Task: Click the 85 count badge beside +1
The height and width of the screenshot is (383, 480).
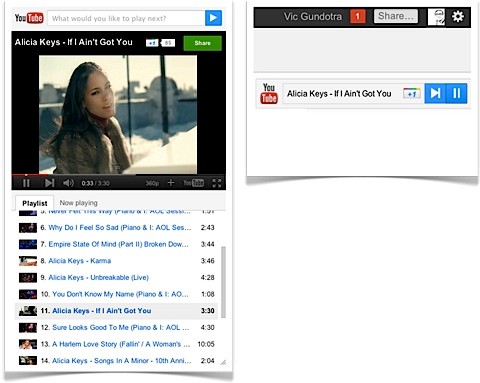Action: click(168, 43)
